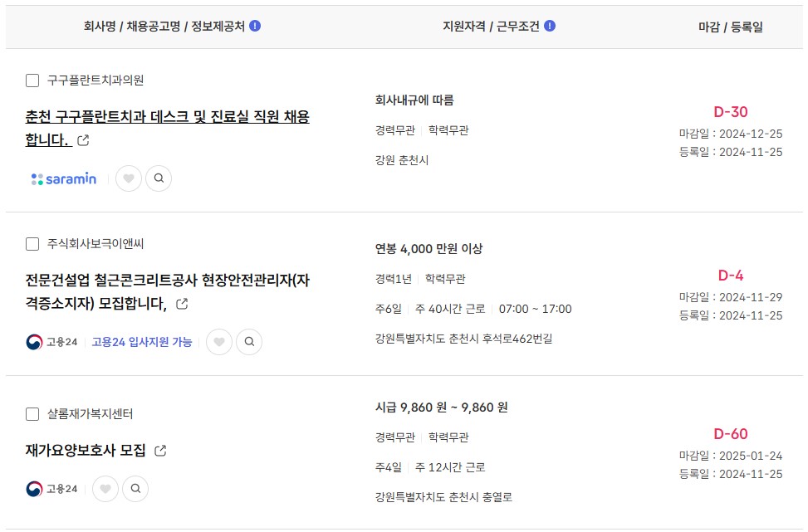The image size is (808, 532).
Task: Check the 구구플란트치과의원 checkbox
Action: point(32,81)
